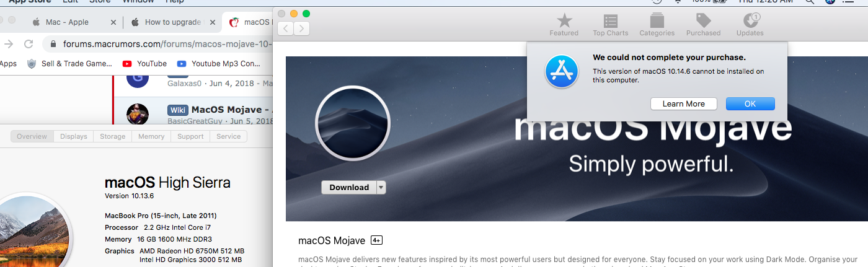Click 'We could not complete your purchase.' heading

(x=669, y=58)
